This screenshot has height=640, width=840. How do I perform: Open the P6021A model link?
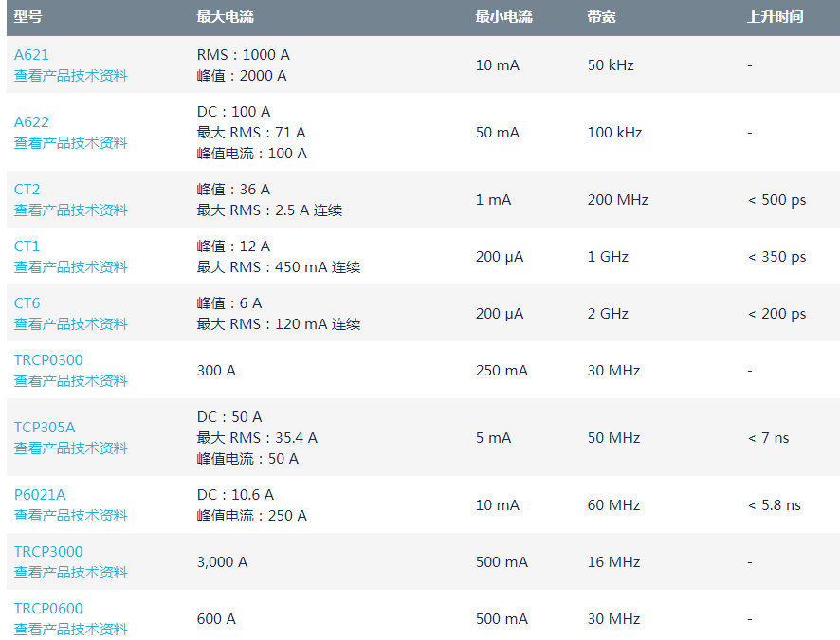[40, 495]
